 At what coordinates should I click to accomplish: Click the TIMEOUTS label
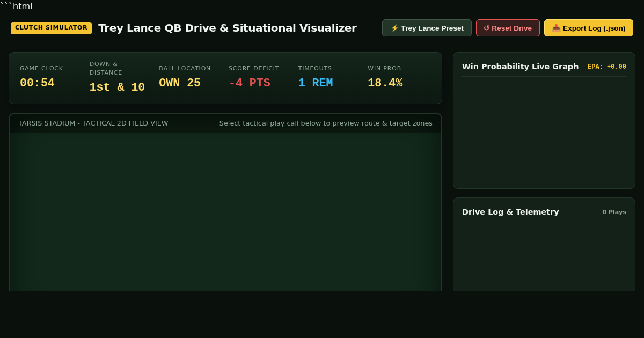point(315,68)
